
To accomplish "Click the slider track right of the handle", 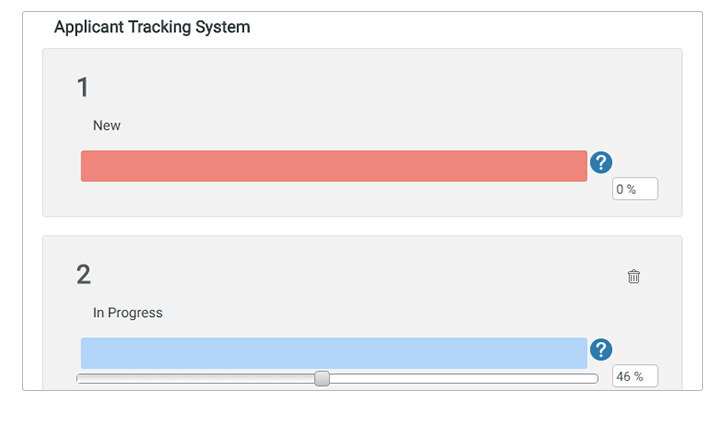I will pyautogui.click(x=464, y=379).
